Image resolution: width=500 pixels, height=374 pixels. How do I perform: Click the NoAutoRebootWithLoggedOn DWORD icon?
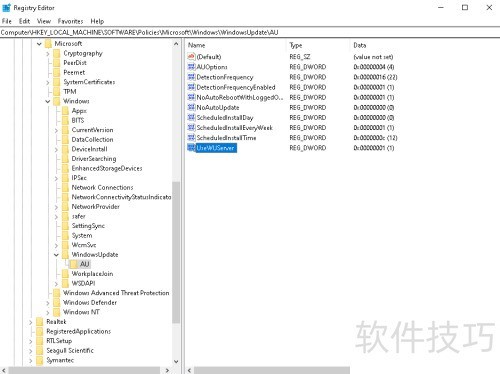191,97
